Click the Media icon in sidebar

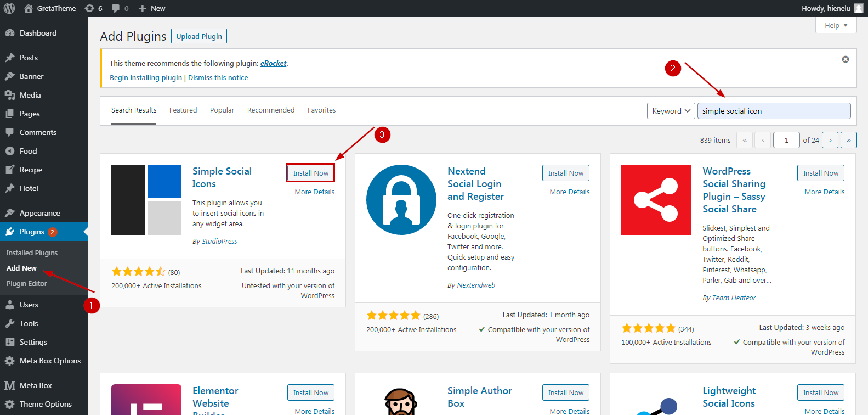10,95
